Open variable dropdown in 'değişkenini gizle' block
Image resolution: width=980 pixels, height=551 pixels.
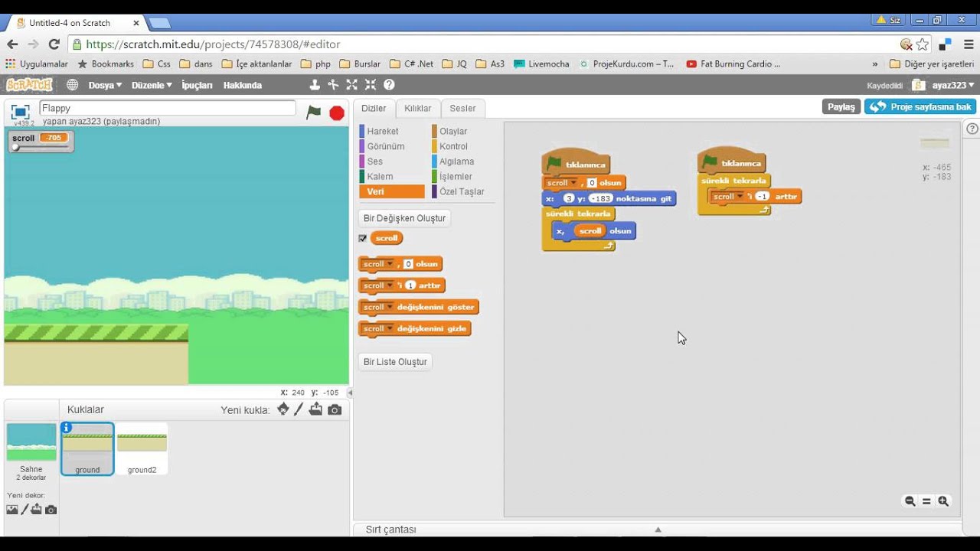coord(390,328)
